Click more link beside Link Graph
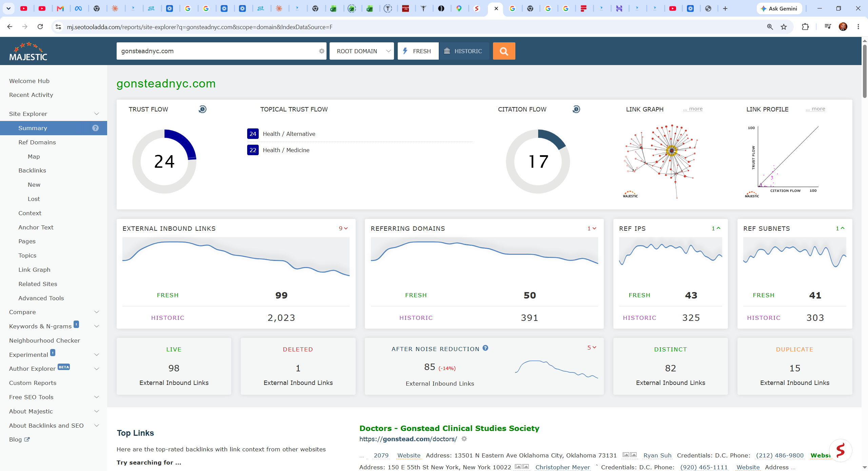The width and height of the screenshot is (868, 471). coord(693,109)
